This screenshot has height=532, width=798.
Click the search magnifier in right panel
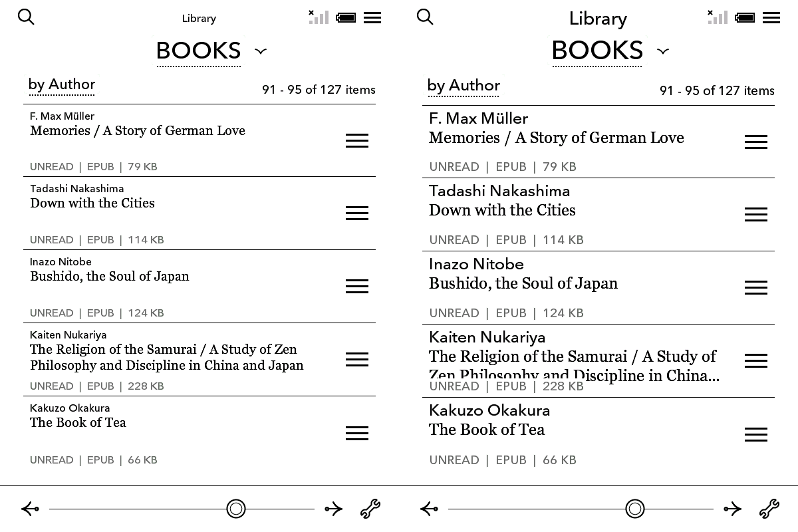pyautogui.click(x=425, y=17)
